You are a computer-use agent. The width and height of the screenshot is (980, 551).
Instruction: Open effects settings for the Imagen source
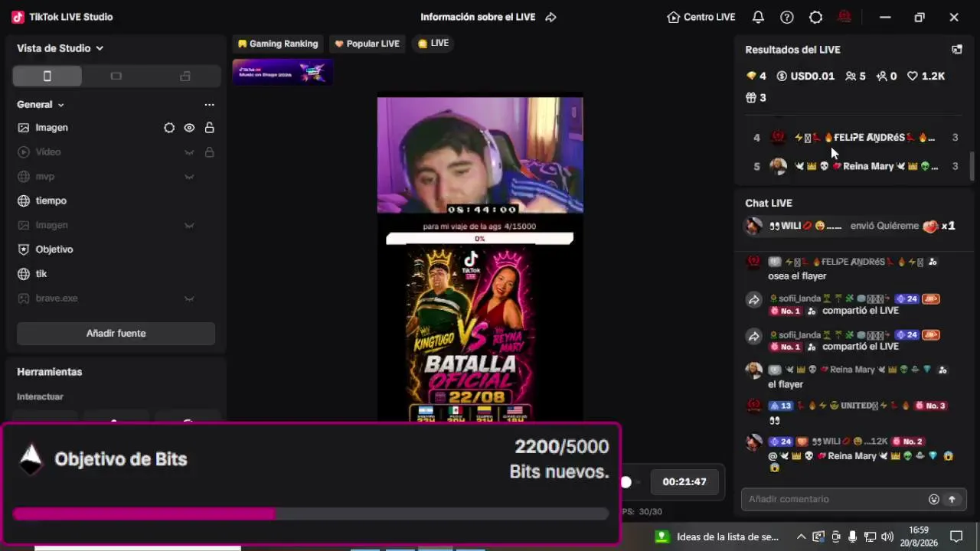pyautogui.click(x=169, y=128)
